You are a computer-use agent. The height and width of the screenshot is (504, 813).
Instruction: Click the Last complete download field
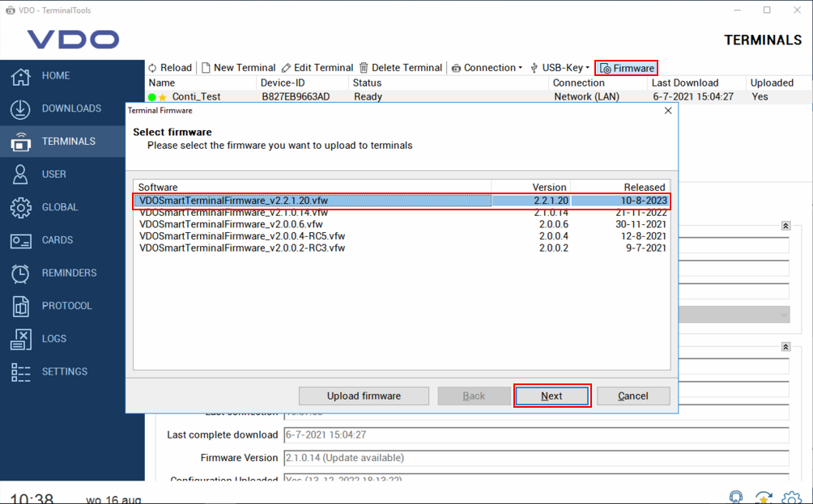tap(536, 435)
